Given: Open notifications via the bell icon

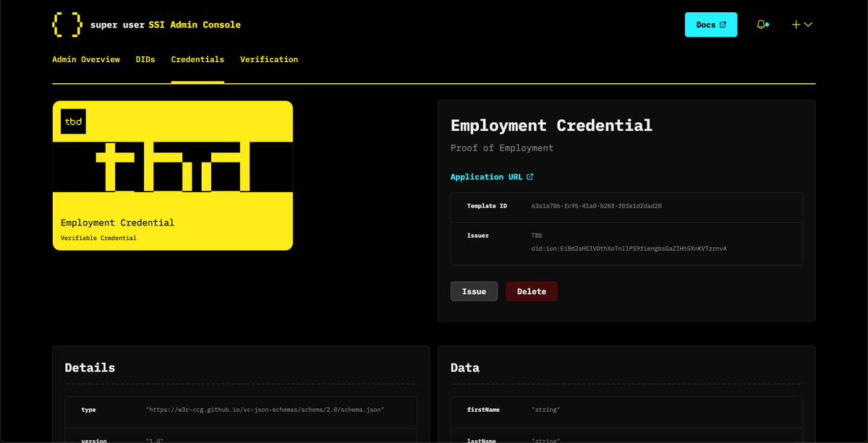Looking at the screenshot, I should click(760, 24).
